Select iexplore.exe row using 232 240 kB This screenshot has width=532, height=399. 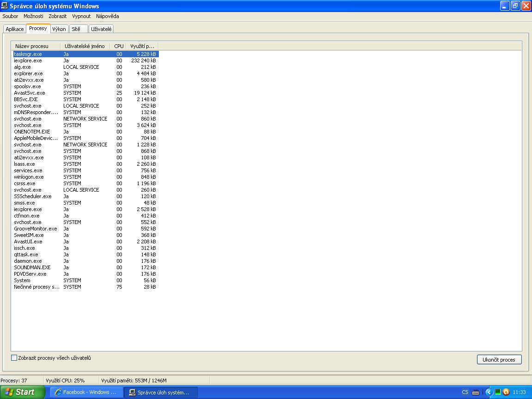[x=86, y=60]
